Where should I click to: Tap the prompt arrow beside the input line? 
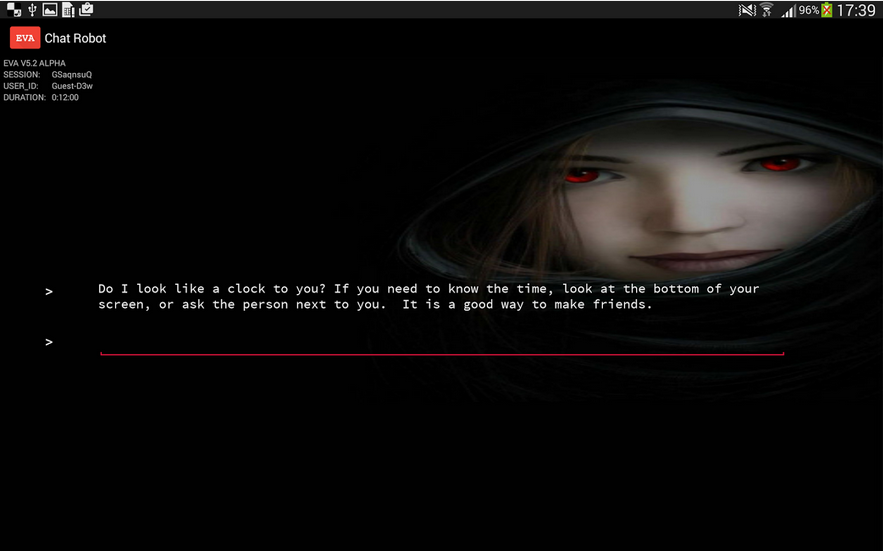(x=49, y=342)
